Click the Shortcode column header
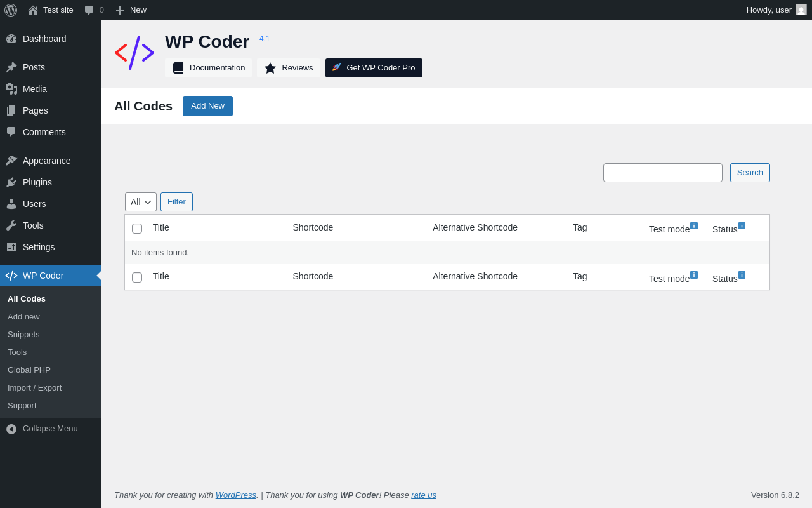 pyautogui.click(x=313, y=227)
